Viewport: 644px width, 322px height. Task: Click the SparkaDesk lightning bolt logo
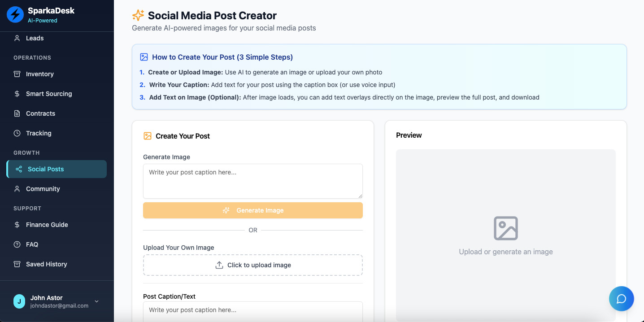(x=15, y=14)
